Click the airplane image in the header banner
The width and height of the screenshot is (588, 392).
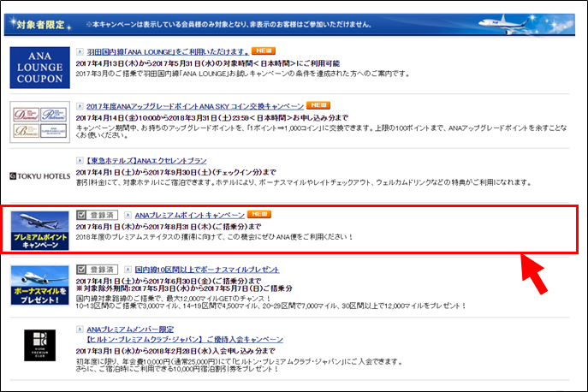(x=504, y=24)
